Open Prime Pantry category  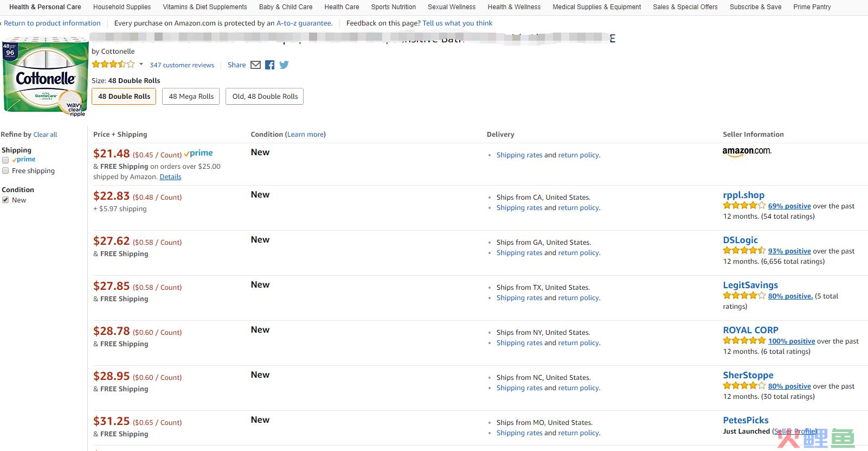[812, 7]
